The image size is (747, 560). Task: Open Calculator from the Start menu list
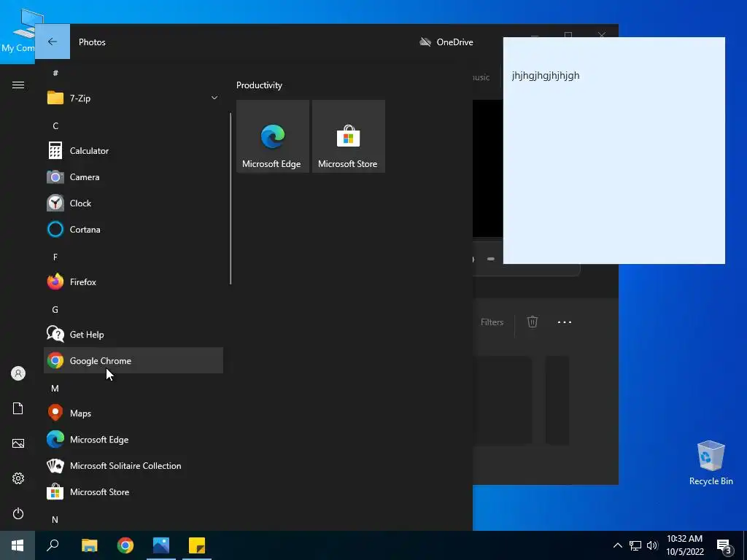click(x=133, y=150)
